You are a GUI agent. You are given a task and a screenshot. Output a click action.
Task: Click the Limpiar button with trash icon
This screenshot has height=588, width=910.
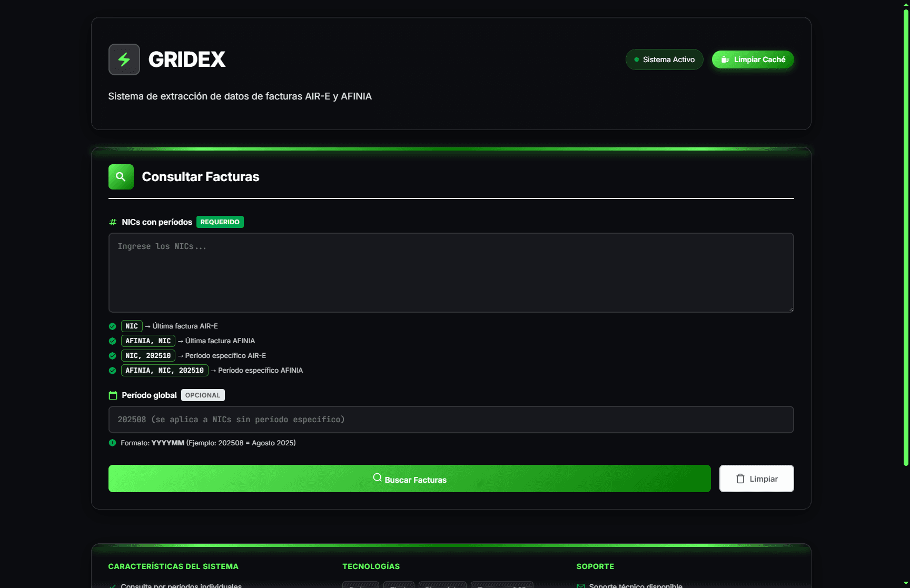[756, 479]
